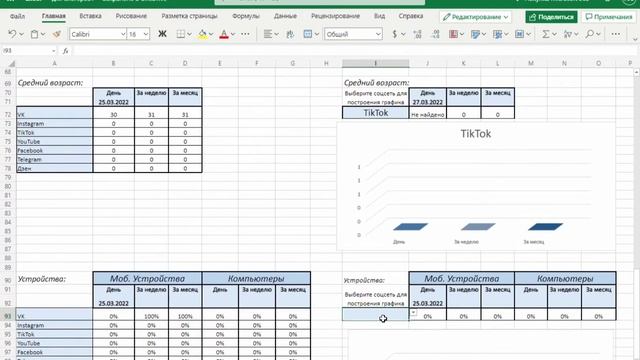This screenshot has width=640, height=360.
Task: Switch to the Данные tab
Action: [285, 16]
